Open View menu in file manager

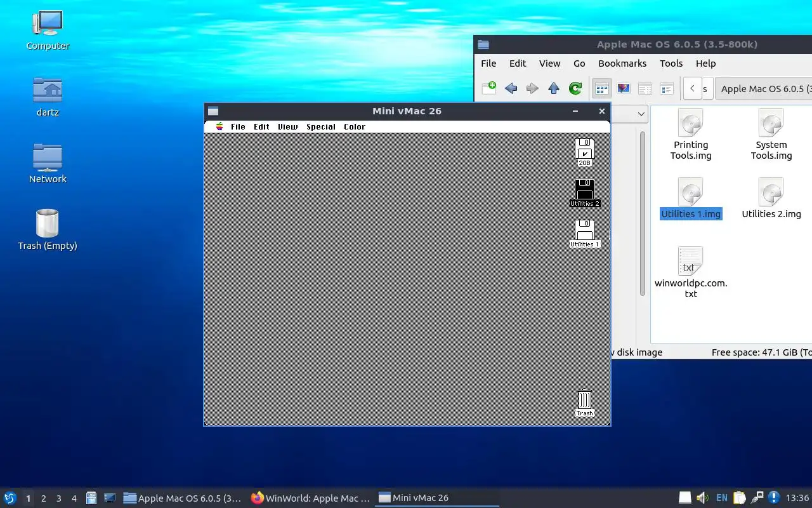549,63
